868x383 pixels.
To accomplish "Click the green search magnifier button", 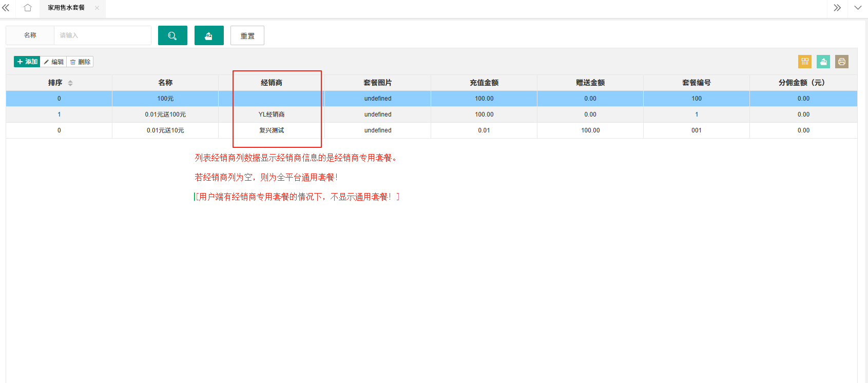I will (172, 35).
